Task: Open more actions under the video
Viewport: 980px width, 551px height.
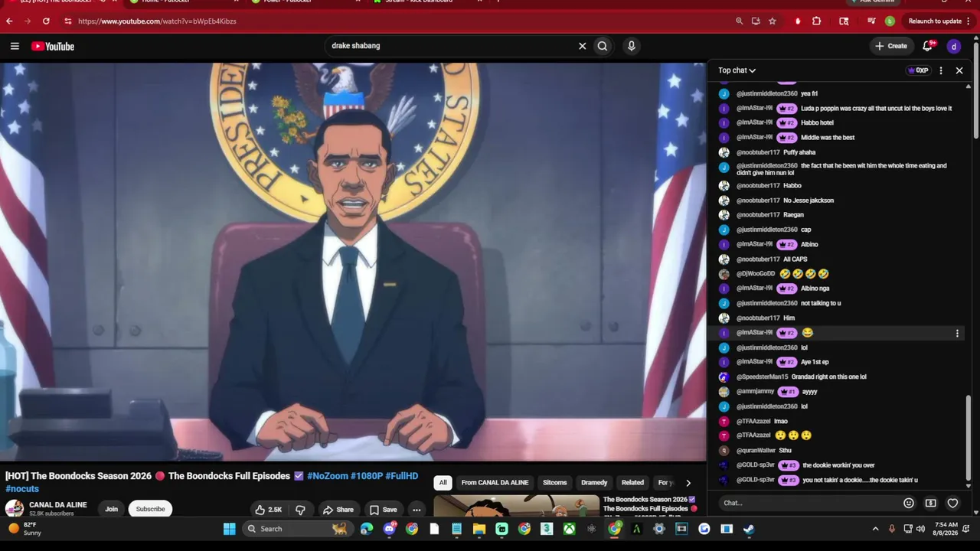Action: pos(416,510)
